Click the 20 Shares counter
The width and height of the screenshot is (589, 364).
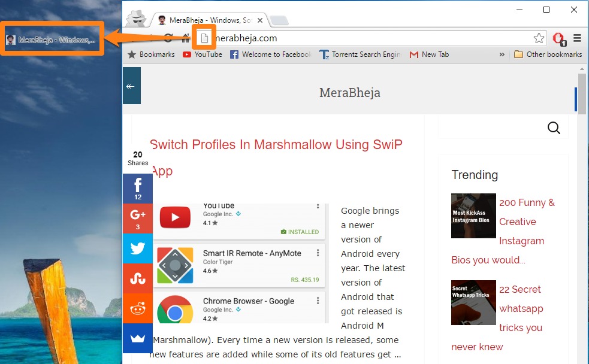tap(137, 159)
